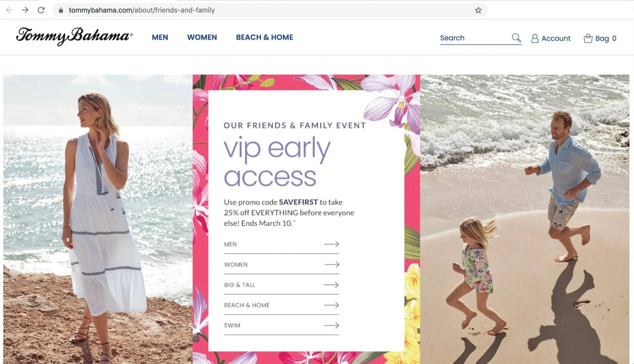Viewport: 634px width, 364px height.
Task: Click the woman in white dress photo
Action: tap(98, 219)
